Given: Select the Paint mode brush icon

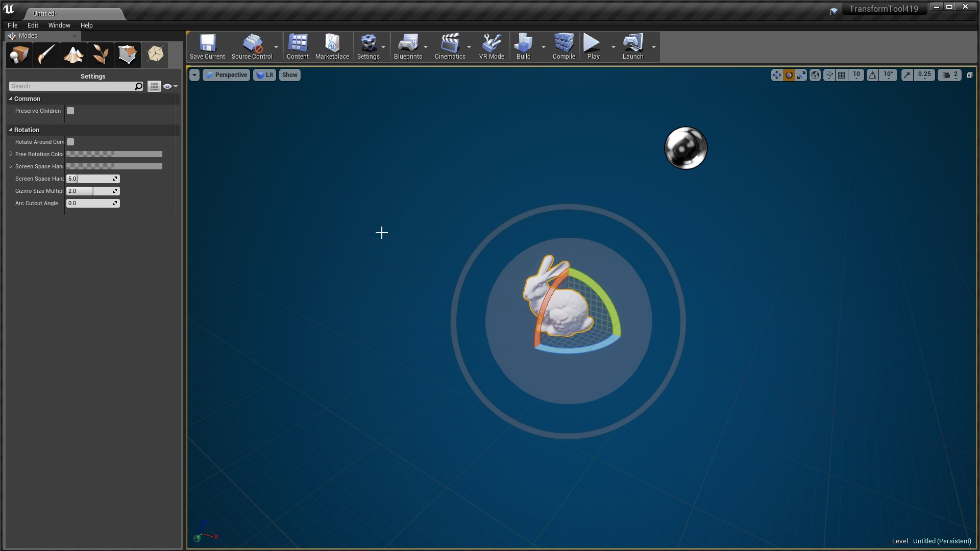Looking at the screenshot, I should point(46,55).
